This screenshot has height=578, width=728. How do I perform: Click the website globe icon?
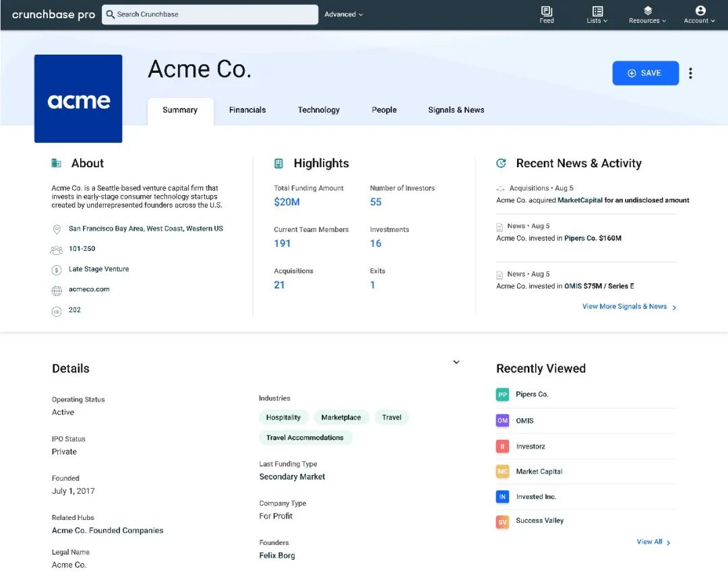click(57, 291)
